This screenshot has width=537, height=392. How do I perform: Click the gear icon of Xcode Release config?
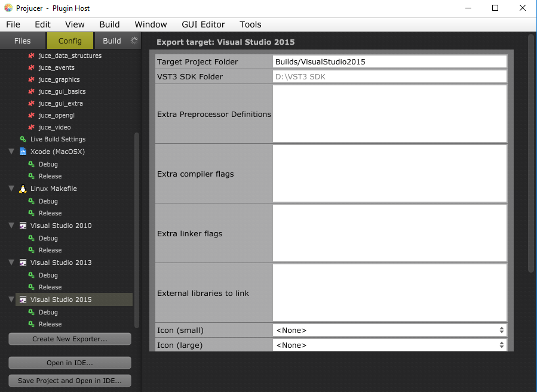point(31,176)
